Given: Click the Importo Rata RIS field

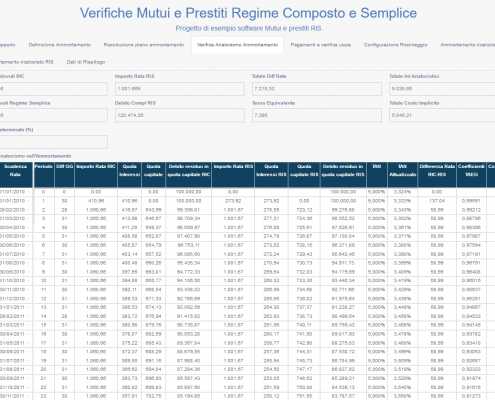Looking at the screenshot, I should click(180, 89).
